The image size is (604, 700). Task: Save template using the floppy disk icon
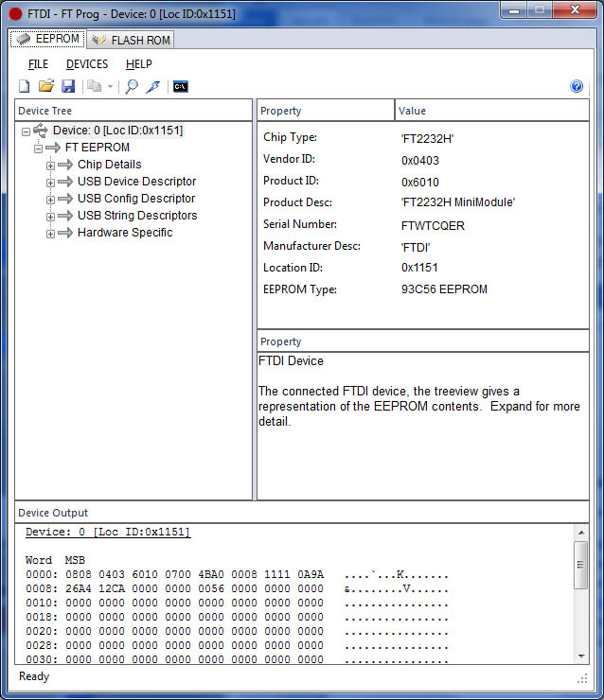click(x=68, y=86)
